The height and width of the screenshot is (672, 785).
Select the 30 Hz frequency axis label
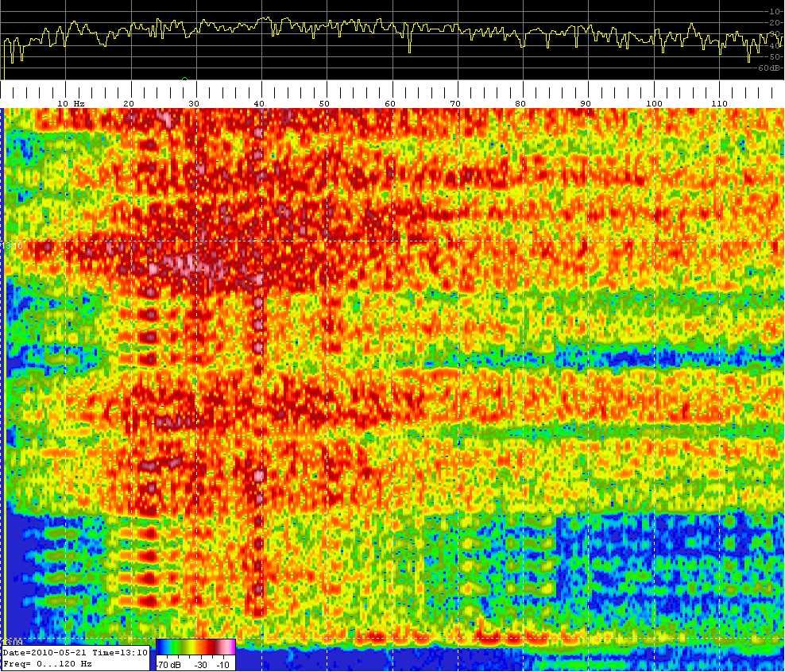click(194, 103)
